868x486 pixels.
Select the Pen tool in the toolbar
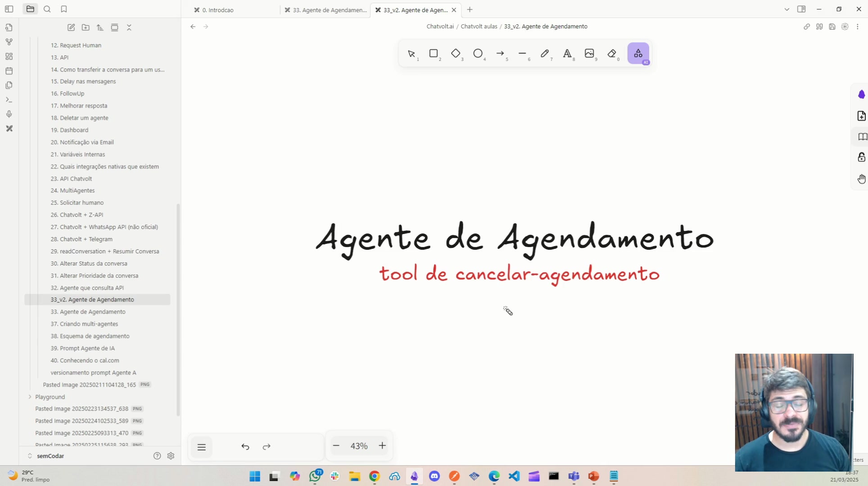545,54
